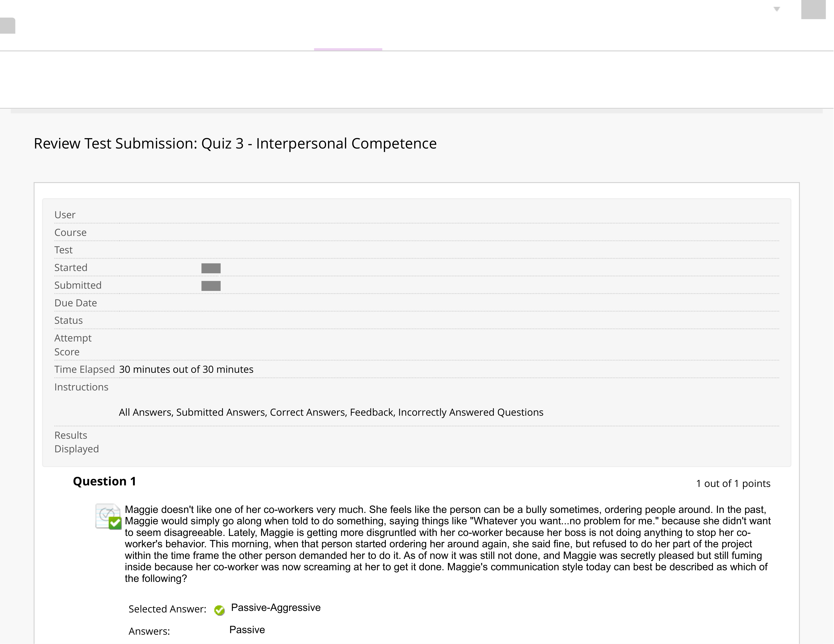
Task: Click the 'Test' row label
Action: point(63,250)
